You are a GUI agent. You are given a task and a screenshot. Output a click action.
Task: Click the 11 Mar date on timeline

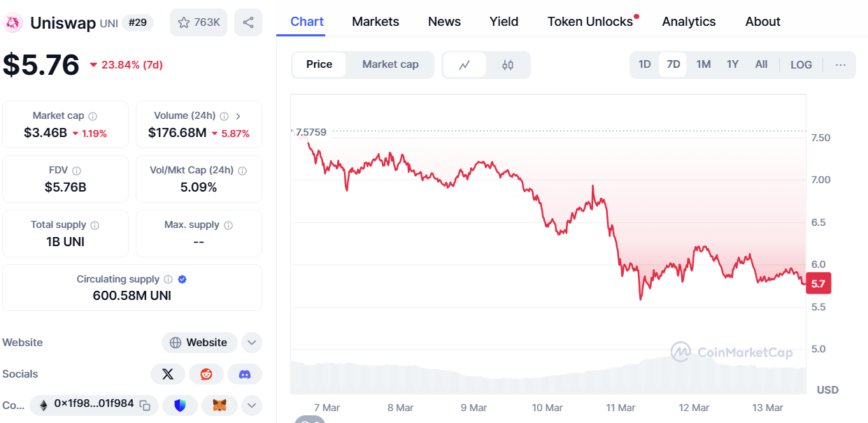[x=620, y=408]
